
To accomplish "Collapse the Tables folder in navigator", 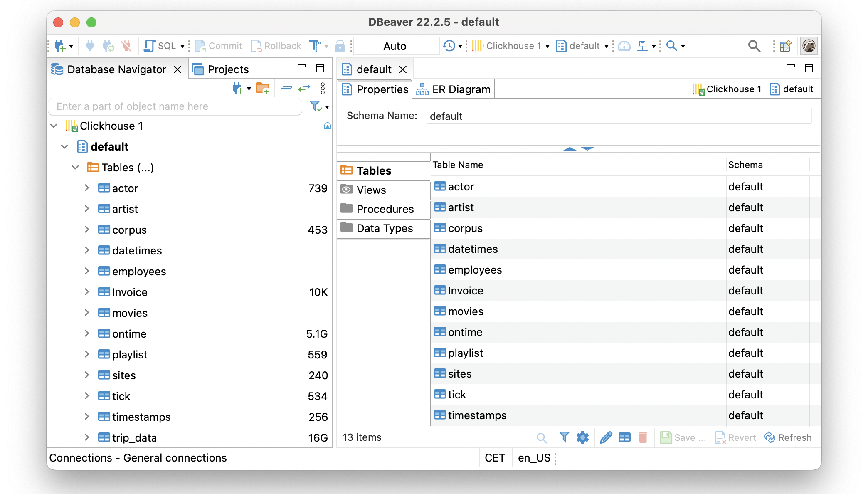I will click(x=75, y=167).
